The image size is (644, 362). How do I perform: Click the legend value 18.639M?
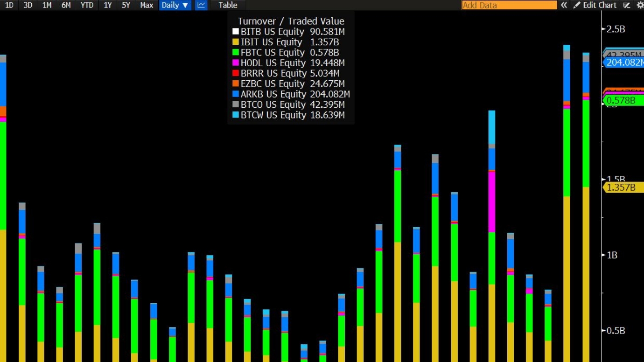(x=328, y=115)
